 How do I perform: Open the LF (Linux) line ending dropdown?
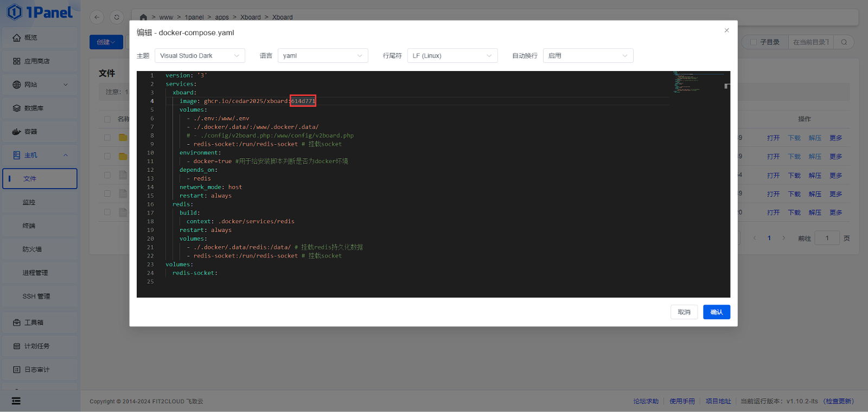[x=452, y=56]
